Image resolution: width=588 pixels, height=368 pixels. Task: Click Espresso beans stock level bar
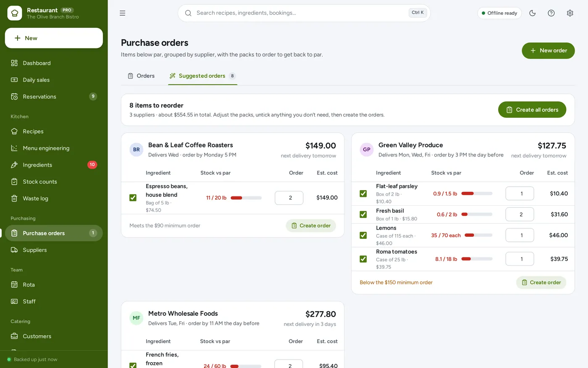click(246, 198)
